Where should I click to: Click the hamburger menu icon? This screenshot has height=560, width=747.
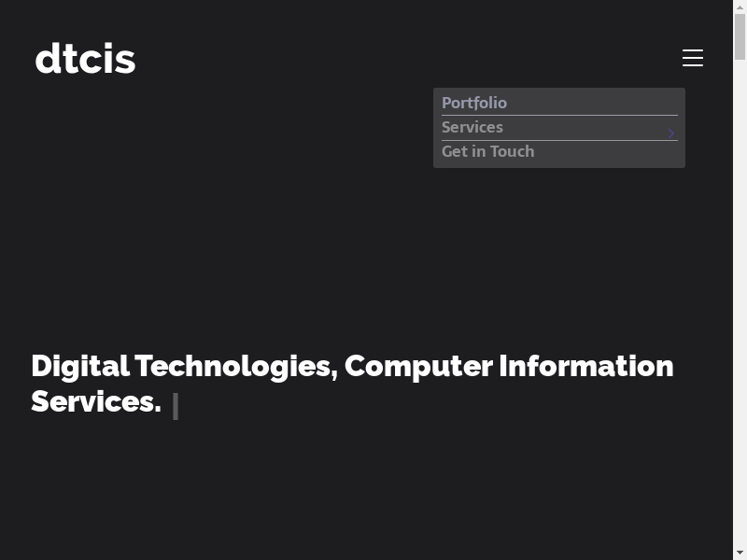point(693,58)
